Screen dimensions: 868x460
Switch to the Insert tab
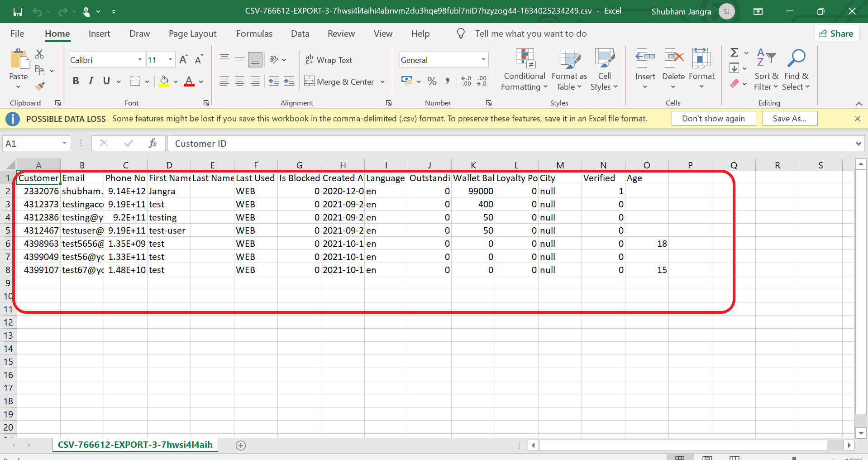[99, 34]
